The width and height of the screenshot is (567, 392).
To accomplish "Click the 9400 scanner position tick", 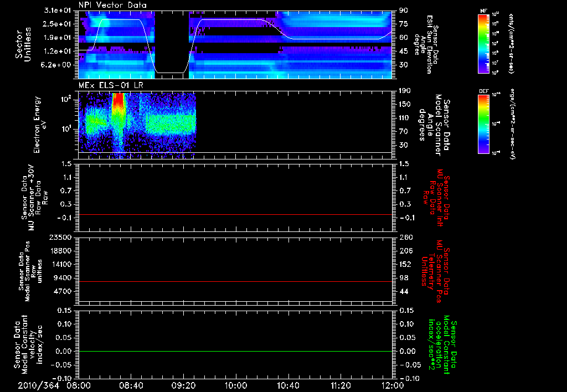I will click(64, 278).
